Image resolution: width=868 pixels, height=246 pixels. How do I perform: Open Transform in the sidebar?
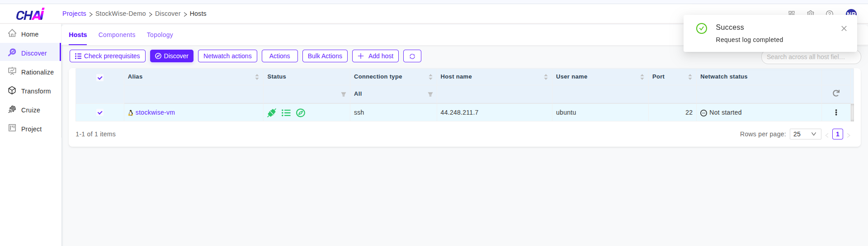click(x=30, y=91)
